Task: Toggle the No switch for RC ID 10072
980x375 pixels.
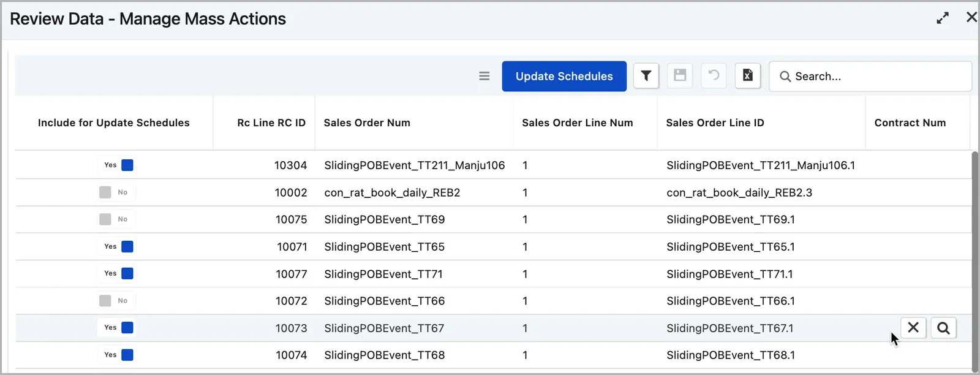Action: [116, 301]
